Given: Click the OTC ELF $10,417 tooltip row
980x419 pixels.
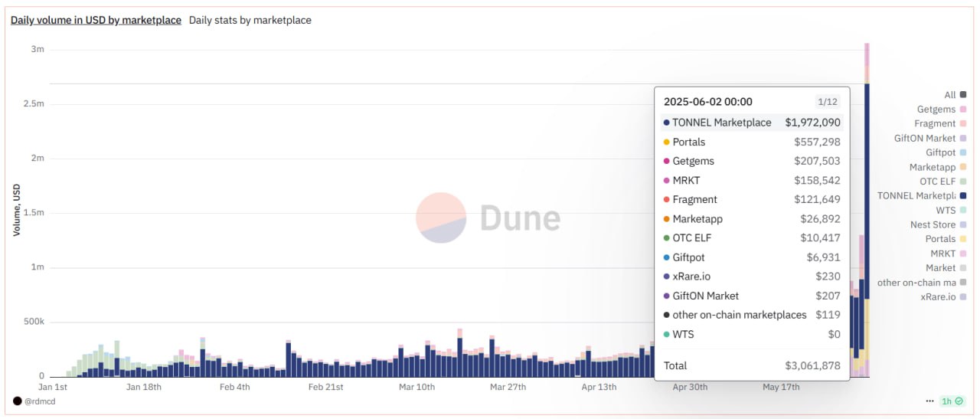Looking at the screenshot, I should [x=752, y=238].
